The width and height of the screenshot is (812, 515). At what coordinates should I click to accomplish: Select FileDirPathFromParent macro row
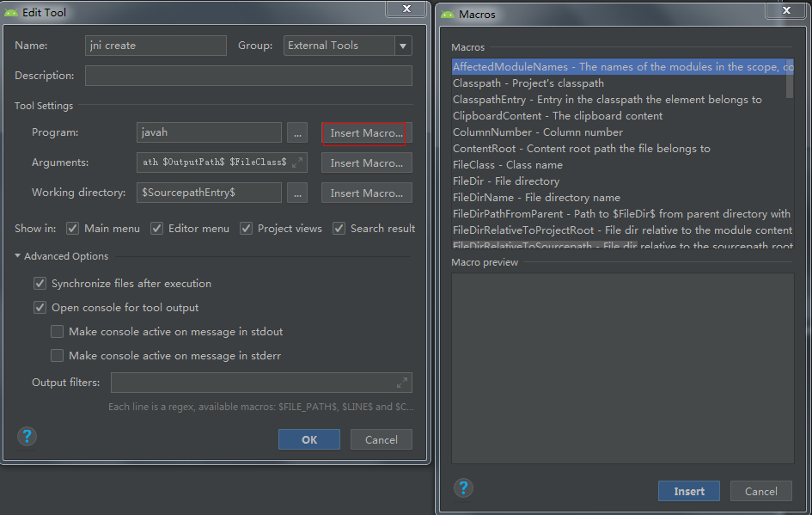coord(622,214)
